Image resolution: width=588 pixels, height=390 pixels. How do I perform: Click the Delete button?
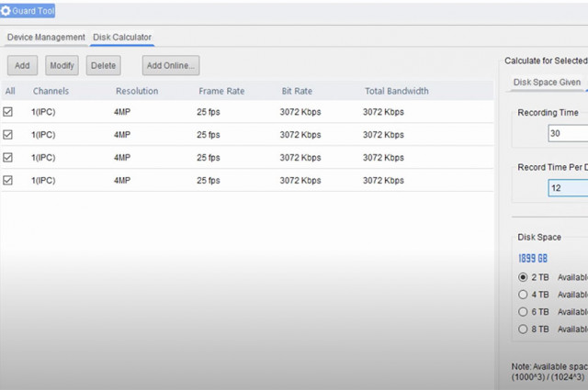(104, 65)
